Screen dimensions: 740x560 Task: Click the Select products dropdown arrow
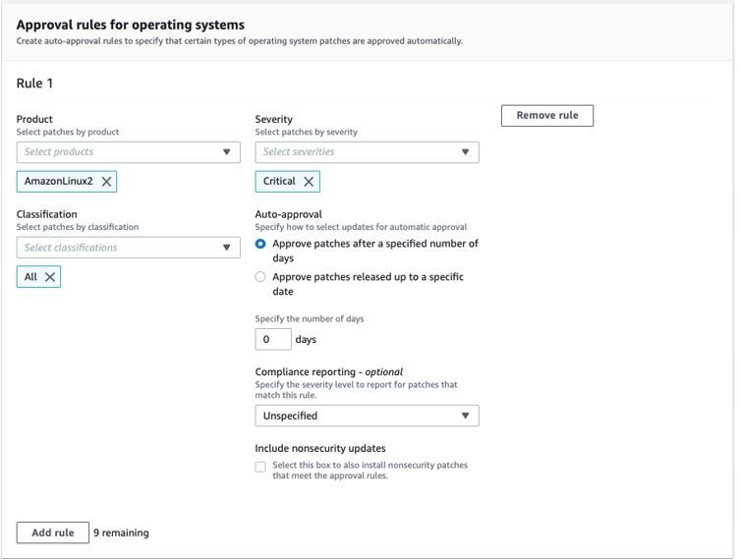pos(227,152)
